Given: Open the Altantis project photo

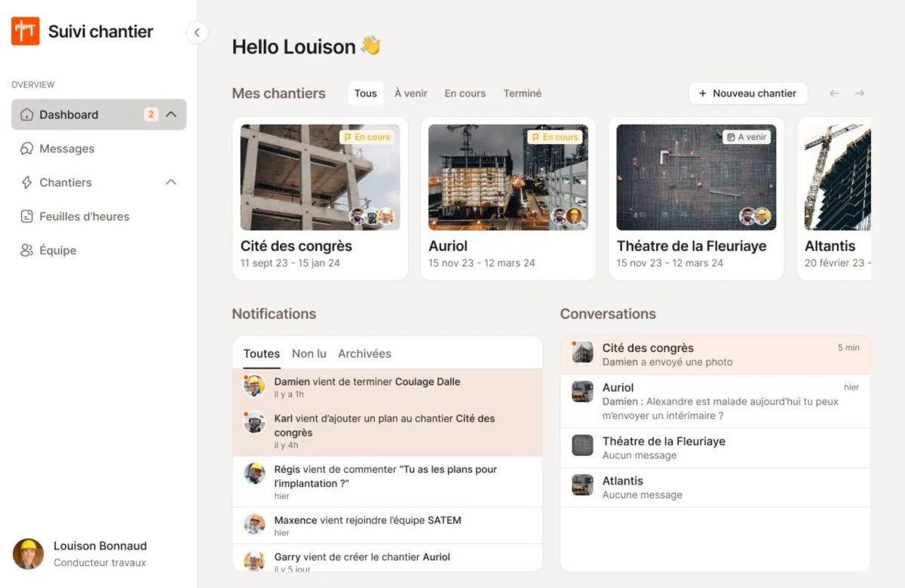Looking at the screenshot, I should [x=838, y=177].
